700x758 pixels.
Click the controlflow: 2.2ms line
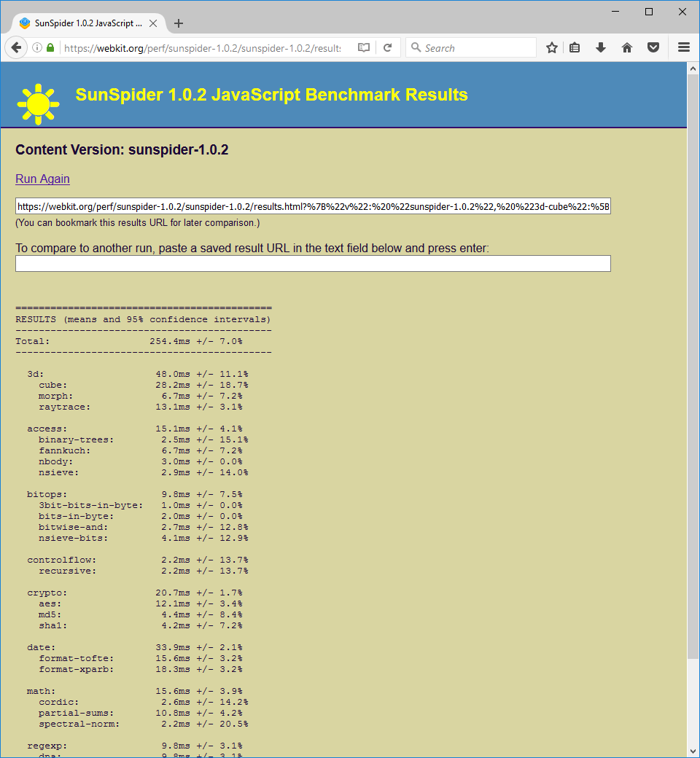138,560
